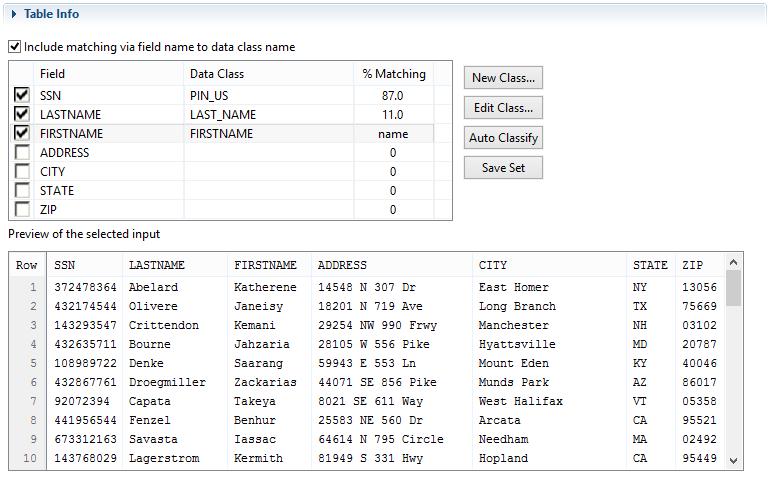Click last name Savasta
Screen dimensions: 771x481
click(x=153, y=439)
